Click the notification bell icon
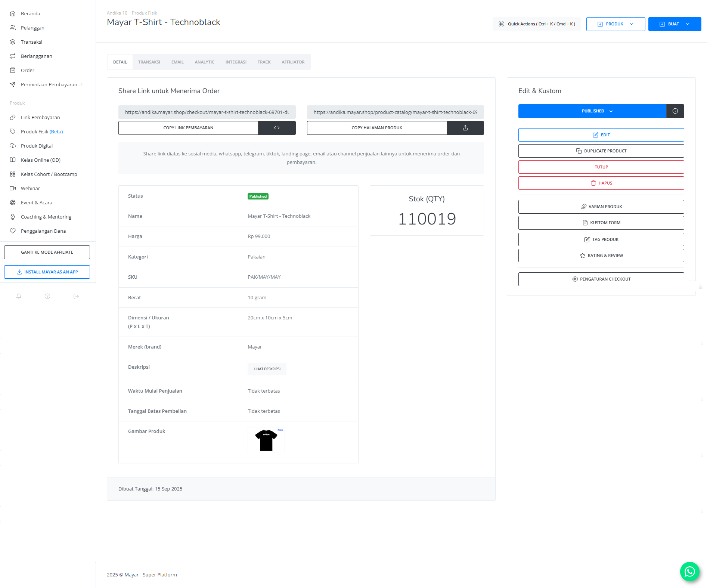This screenshot has width=707, height=588. (19, 296)
